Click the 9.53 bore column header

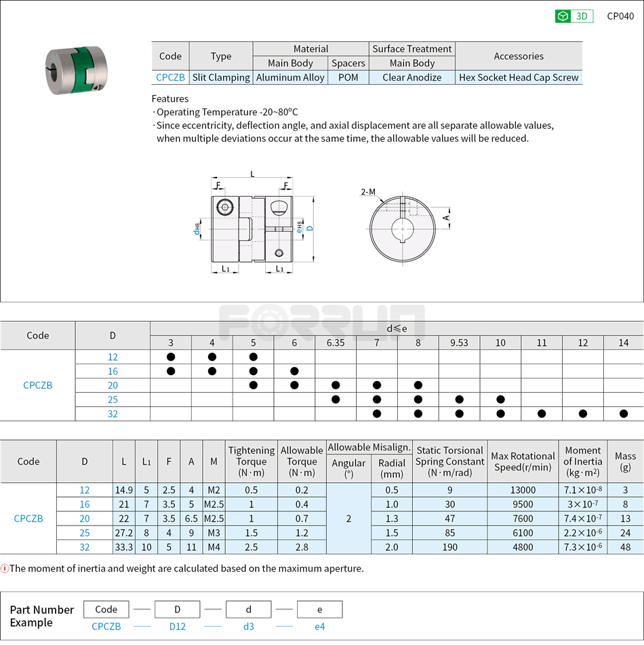(459, 343)
